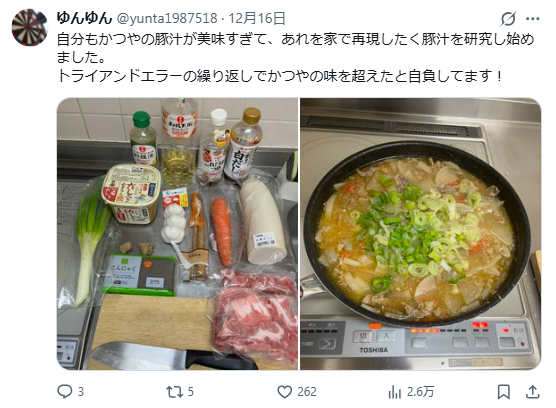Image resolution: width=556 pixels, height=408 pixels.
Task: Click the display name ゆんゆん
Action: point(84,18)
